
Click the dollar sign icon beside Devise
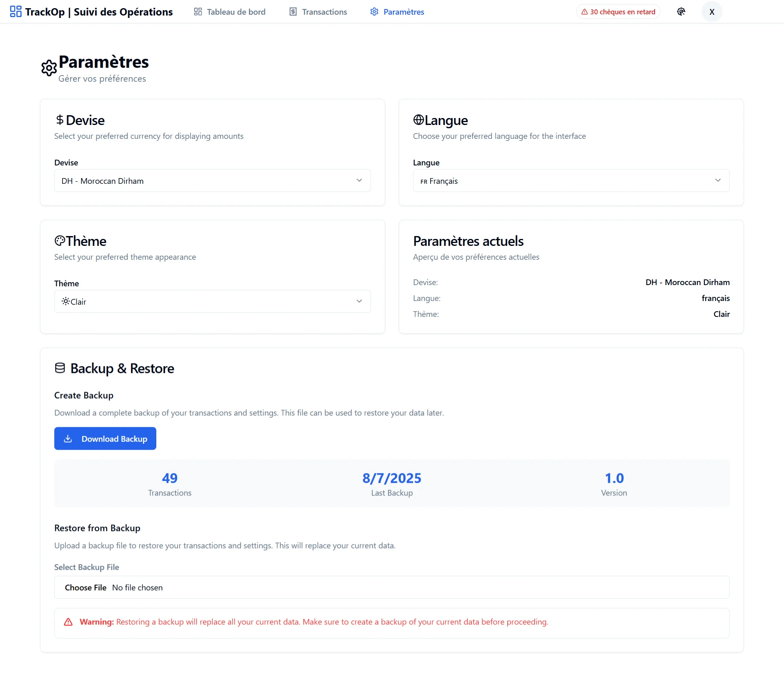(60, 120)
